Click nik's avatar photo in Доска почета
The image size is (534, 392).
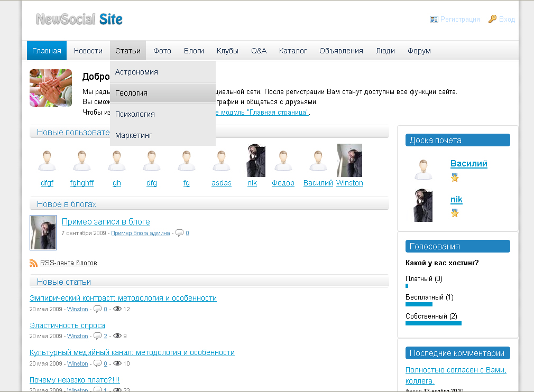pos(423,206)
